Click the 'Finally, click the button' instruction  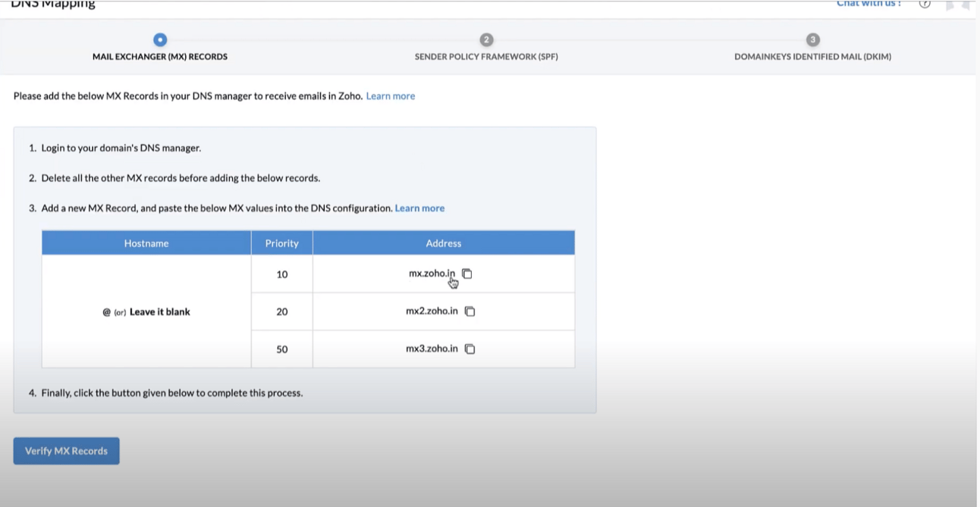172,393
